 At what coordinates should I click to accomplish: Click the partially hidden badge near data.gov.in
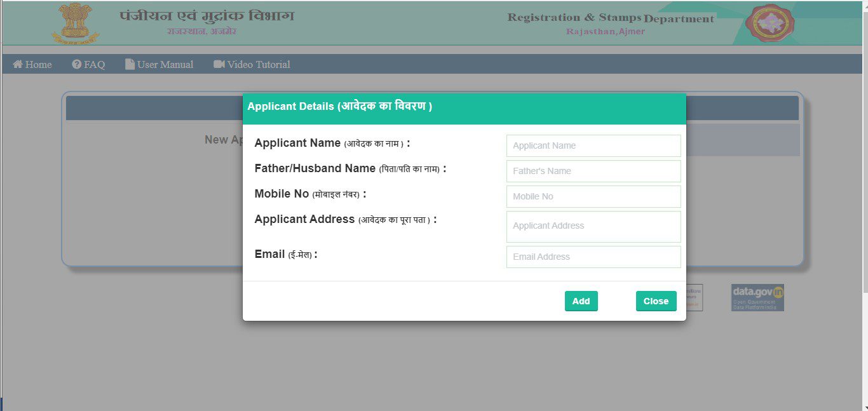(695, 297)
